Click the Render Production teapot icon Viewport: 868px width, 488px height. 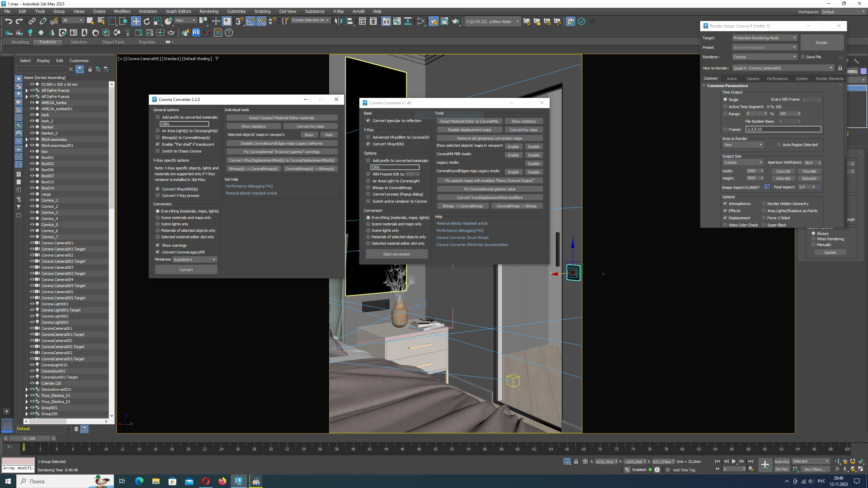[x=455, y=21]
